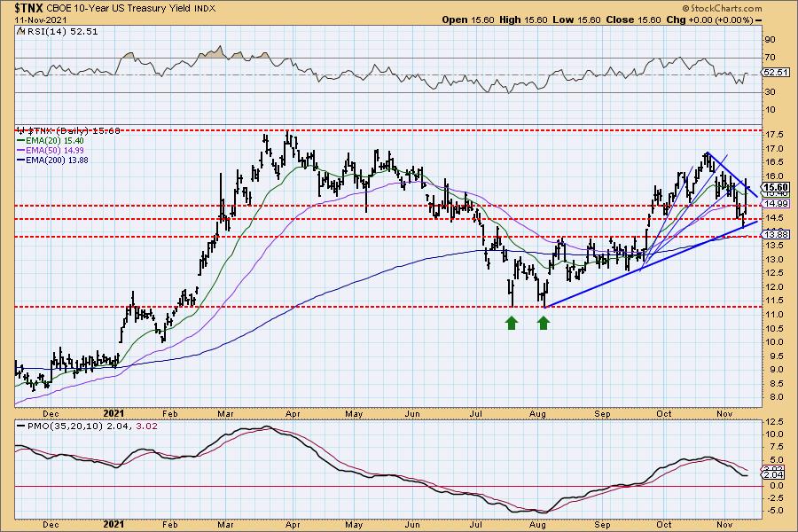Click the $TNX ticker symbol title

(x=29, y=8)
